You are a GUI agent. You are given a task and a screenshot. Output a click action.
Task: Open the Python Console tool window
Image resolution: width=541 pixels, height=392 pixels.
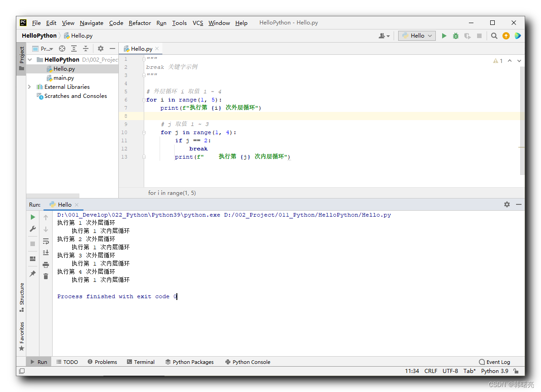tap(248, 362)
